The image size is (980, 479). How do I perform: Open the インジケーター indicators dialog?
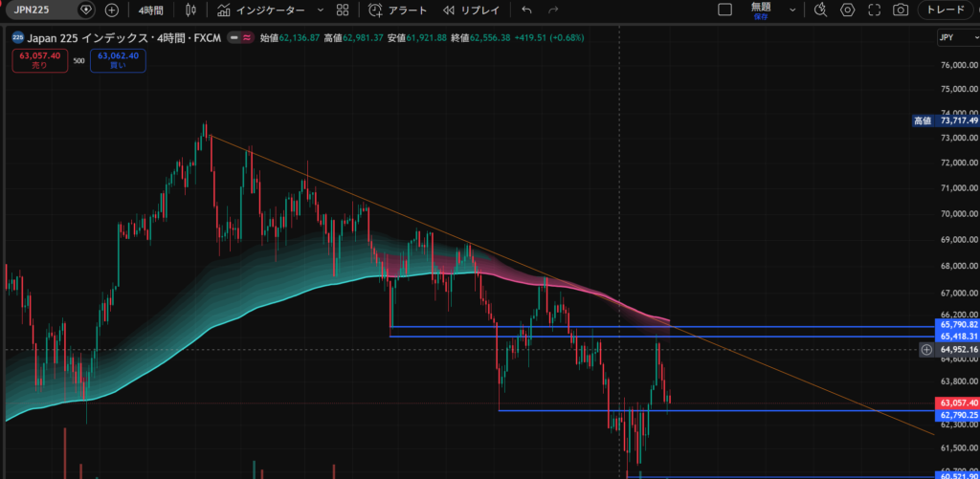click(261, 10)
